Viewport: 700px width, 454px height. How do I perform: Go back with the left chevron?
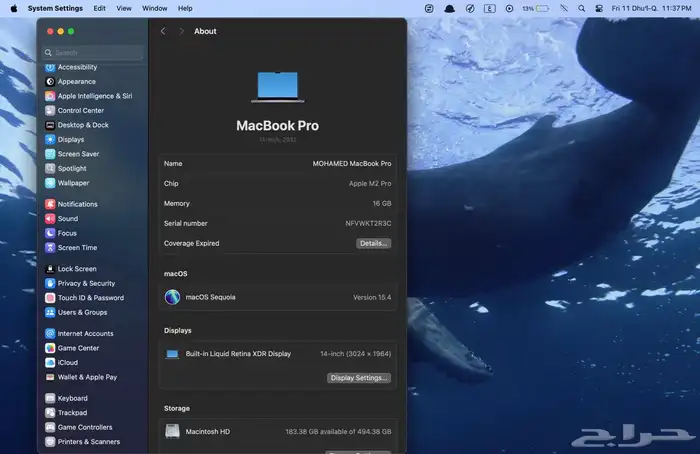pos(163,31)
